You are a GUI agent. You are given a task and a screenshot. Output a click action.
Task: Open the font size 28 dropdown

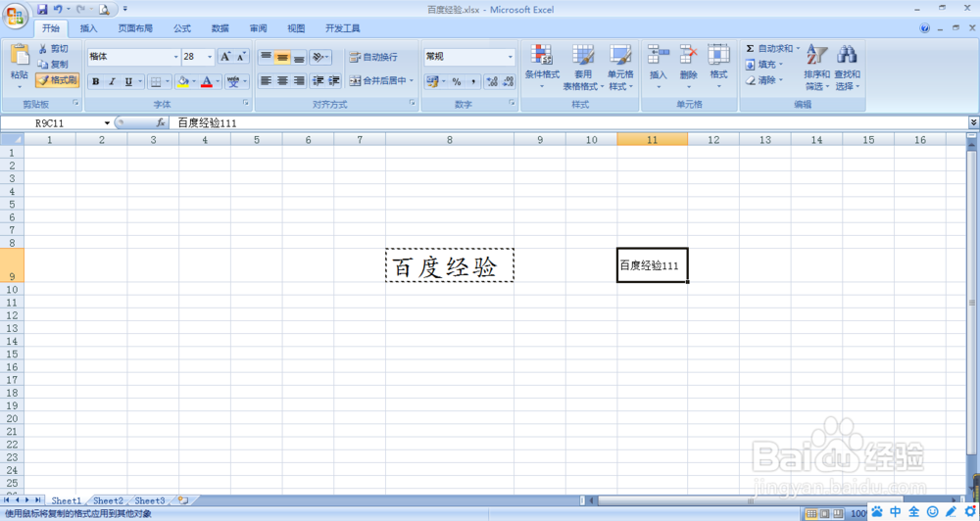[210, 57]
